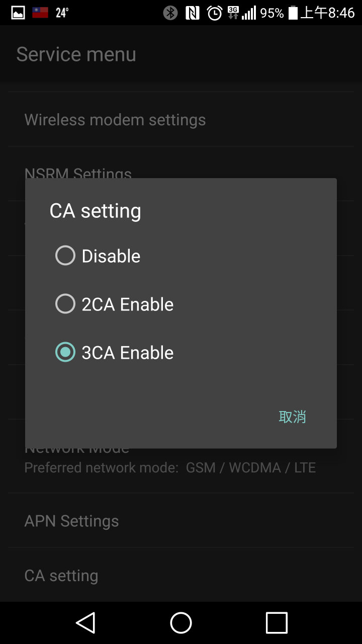The image size is (362, 644).
Task: Open Wireless modem settings entry
Action: tap(181, 120)
